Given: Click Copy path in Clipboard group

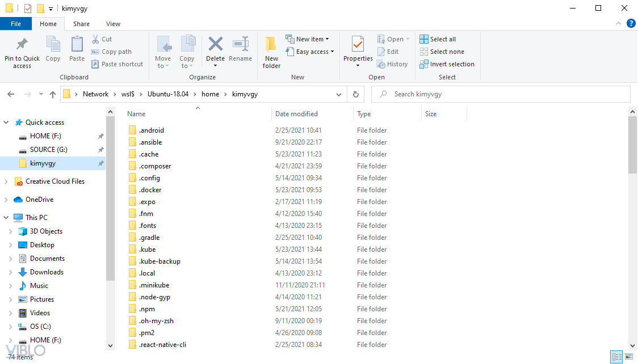Looking at the screenshot, I should tap(111, 52).
